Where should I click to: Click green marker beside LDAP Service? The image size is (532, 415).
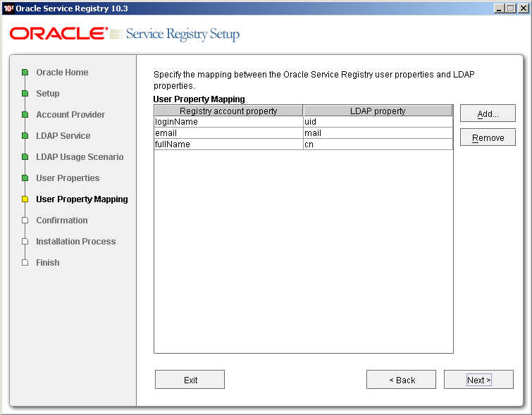(x=25, y=136)
